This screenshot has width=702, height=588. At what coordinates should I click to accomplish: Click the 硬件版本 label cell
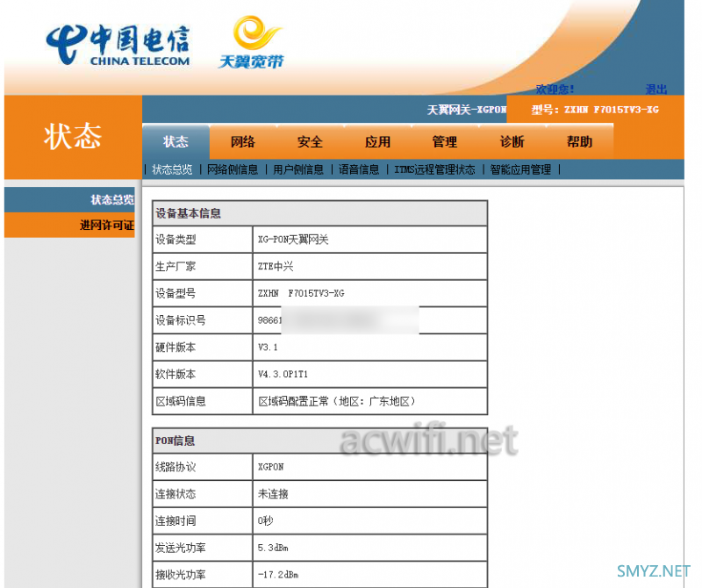point(203,347)
